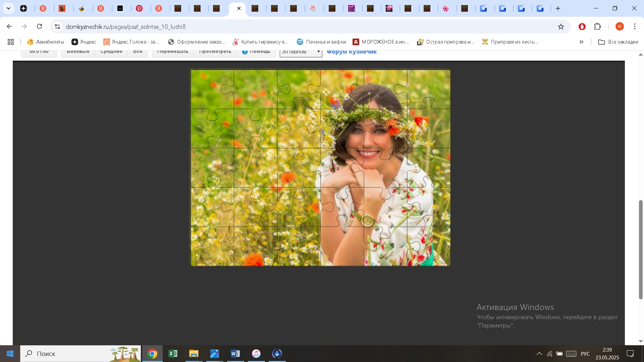Screen dimensions: 644x362
Task: Follow the Форум Кузнечик link
Action: pos(352,52)
